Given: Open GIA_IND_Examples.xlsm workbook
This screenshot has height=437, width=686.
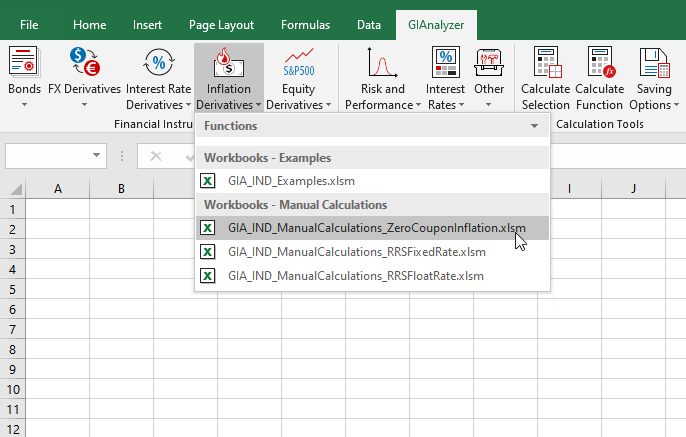Looking at the screenshot, I should [x=373, y=181].
